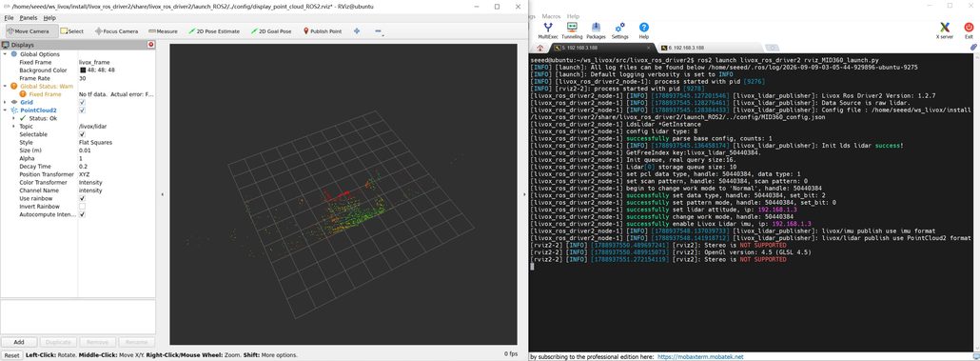The image size is (980, 361).
Task: Click the Global Options globe icon
Action: (14, 54)
